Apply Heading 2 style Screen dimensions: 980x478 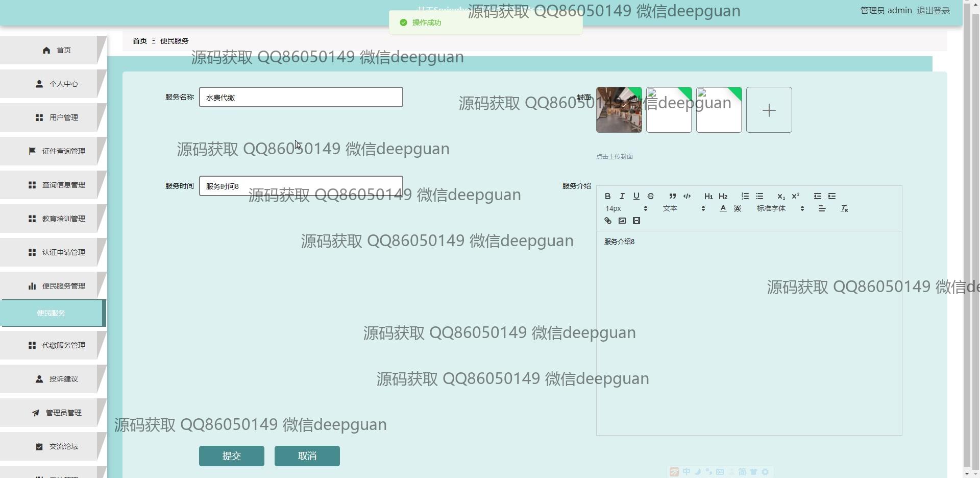point(723,196)
